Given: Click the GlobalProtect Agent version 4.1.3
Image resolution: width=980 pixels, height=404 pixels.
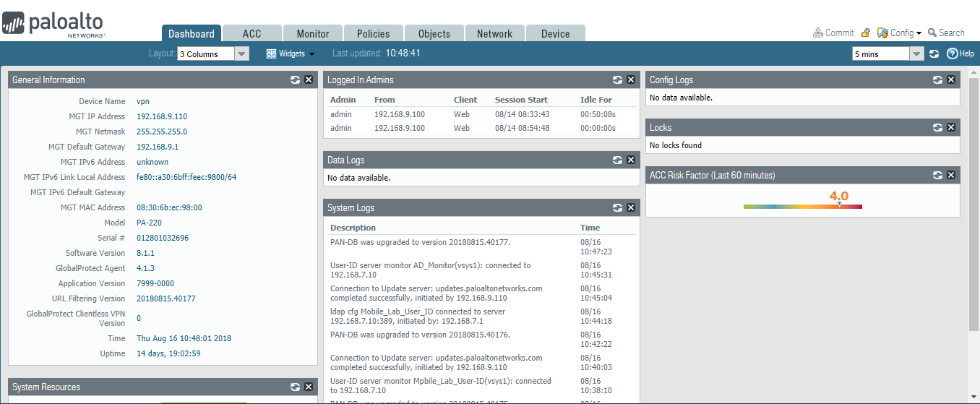Looking at the screenshot, I should (x=145, y=268).
